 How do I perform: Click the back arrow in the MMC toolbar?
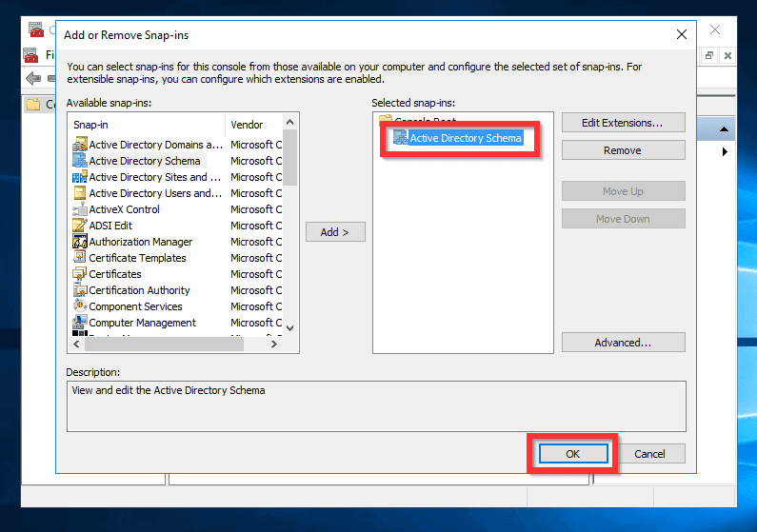coord(32,78)
